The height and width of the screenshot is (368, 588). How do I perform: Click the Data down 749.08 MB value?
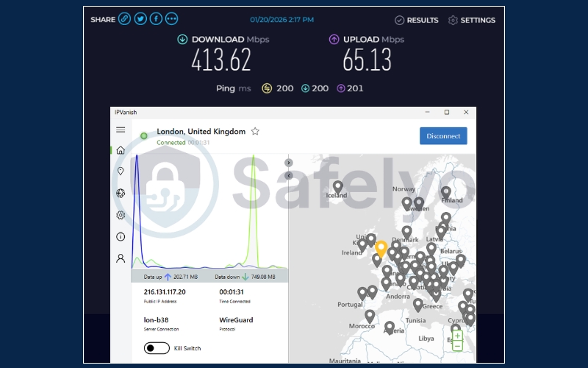[x=263, y=277]
